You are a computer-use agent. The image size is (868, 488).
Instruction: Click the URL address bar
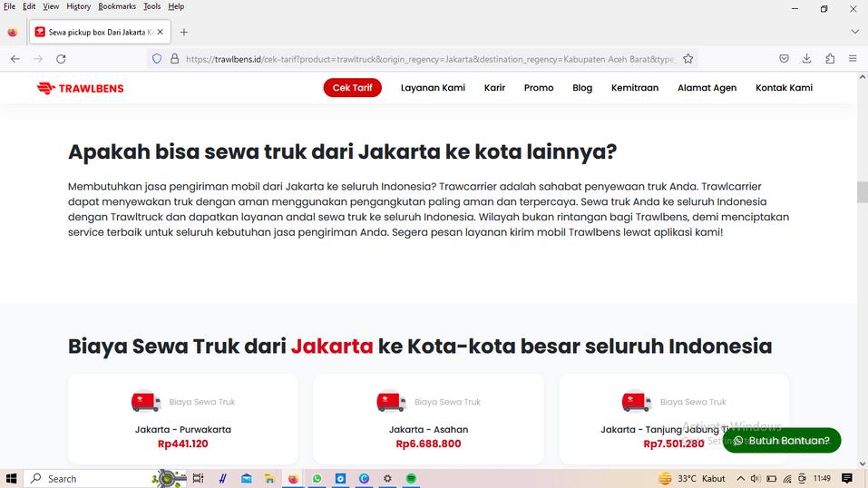[430, 59]
